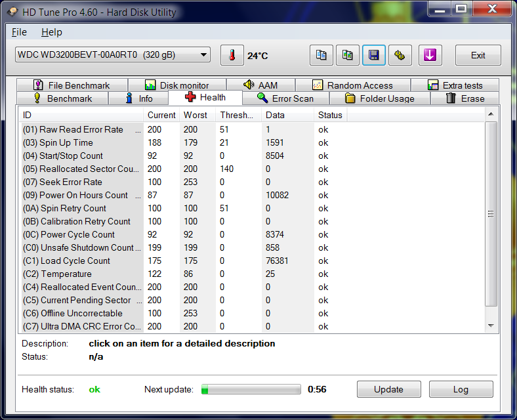Open the Log button
This screenshot has width=517, height=420.
[x=461, y=389]
